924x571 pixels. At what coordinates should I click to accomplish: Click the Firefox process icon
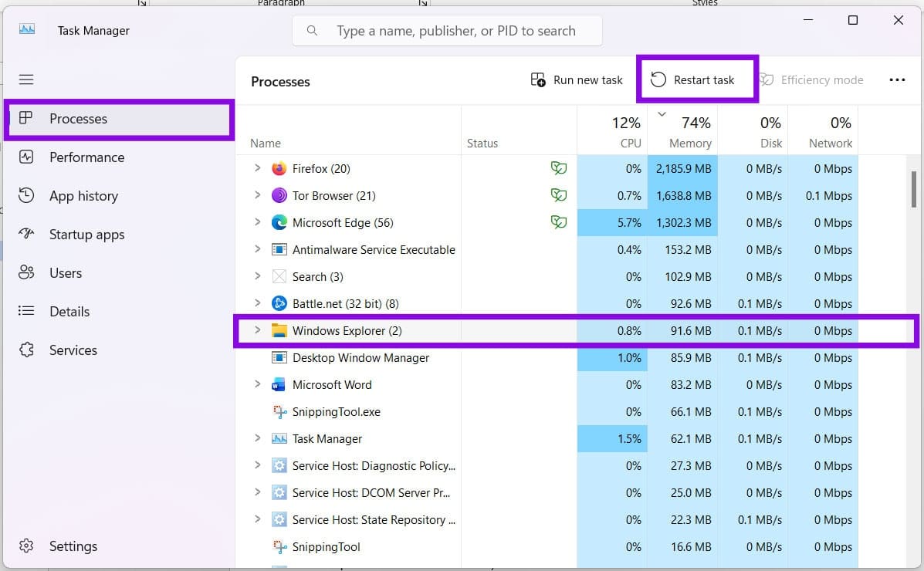(x=279, y=168)
